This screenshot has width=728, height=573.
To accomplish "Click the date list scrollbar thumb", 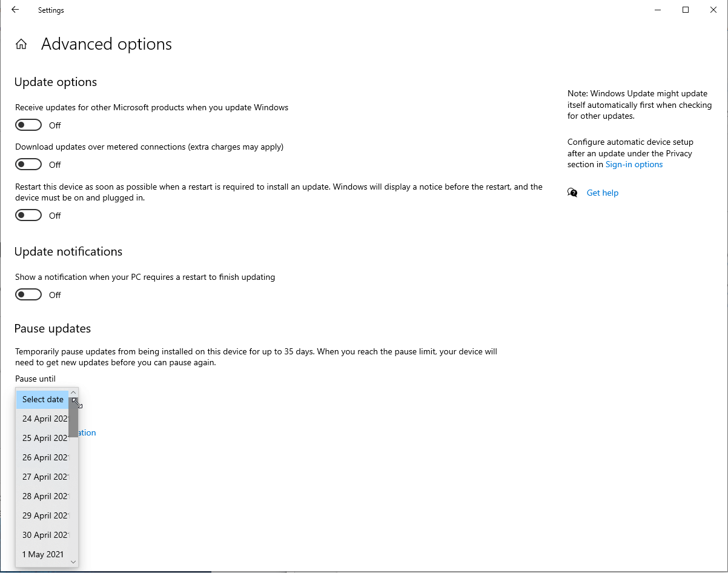I will [x=73, y=418].
